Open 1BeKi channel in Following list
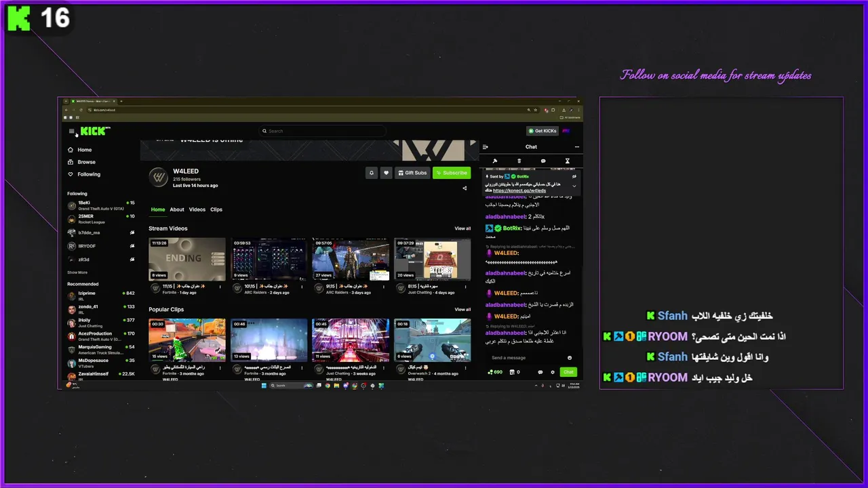Screen dimensions: 868x488 [100, 205]
